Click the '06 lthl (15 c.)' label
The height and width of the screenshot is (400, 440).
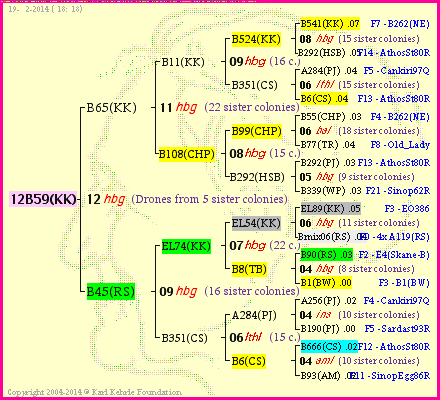(x=265, y=338)
